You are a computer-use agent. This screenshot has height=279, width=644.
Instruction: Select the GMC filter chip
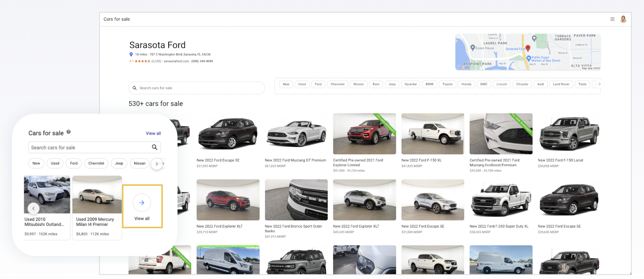tap(483, 84)
